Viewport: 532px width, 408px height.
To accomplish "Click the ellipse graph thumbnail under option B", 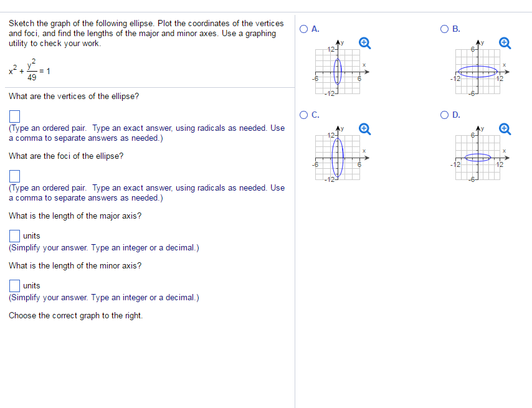I will (477, 73).
